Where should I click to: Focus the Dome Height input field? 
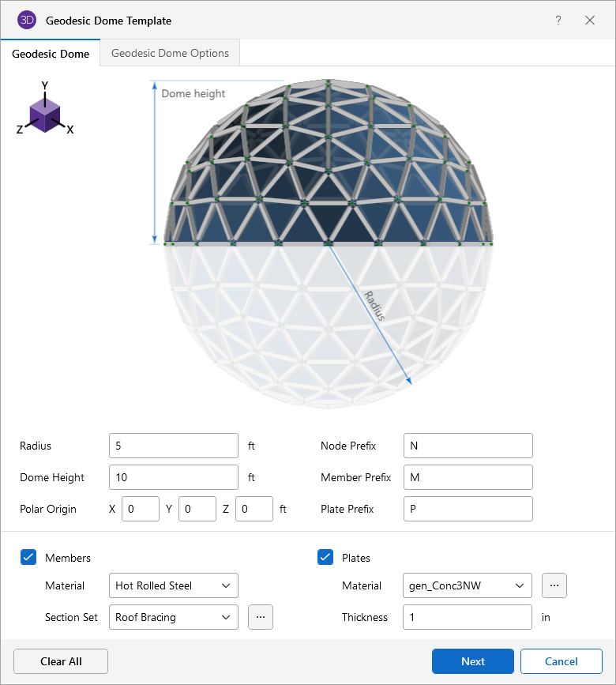pos(173,477)
